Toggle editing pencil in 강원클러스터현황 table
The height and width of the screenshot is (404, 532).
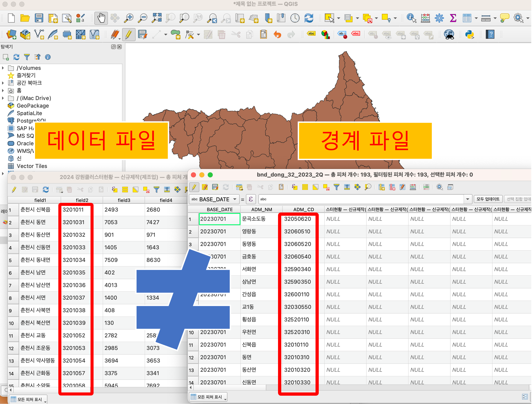(14, 189)
